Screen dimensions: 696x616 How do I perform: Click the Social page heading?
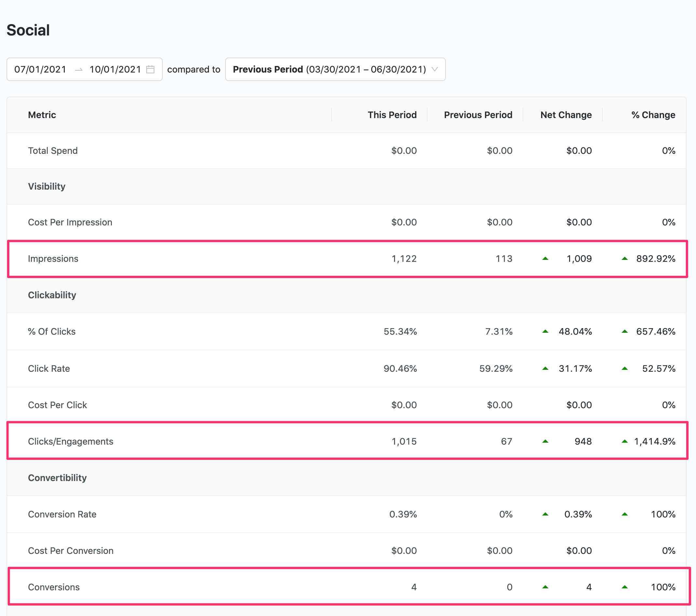(28, 30)
